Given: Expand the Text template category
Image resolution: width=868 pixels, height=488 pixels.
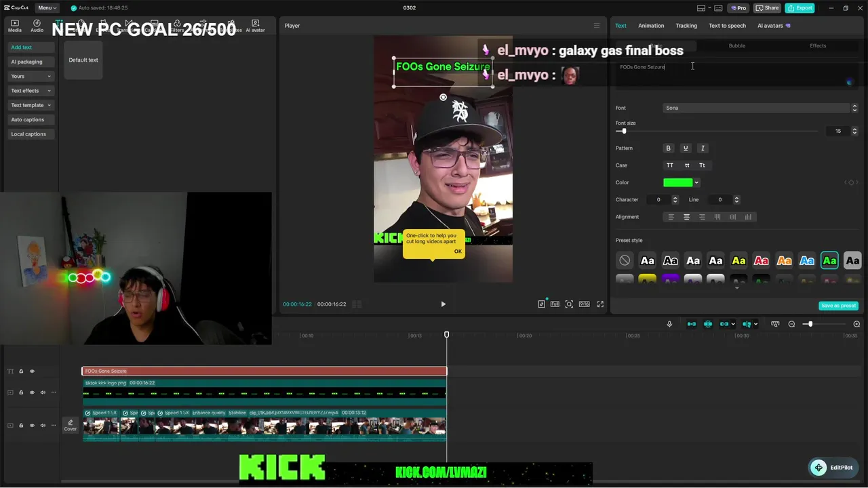Looking at the screenshot, I should pyautogui.click(x=31, y=105).
